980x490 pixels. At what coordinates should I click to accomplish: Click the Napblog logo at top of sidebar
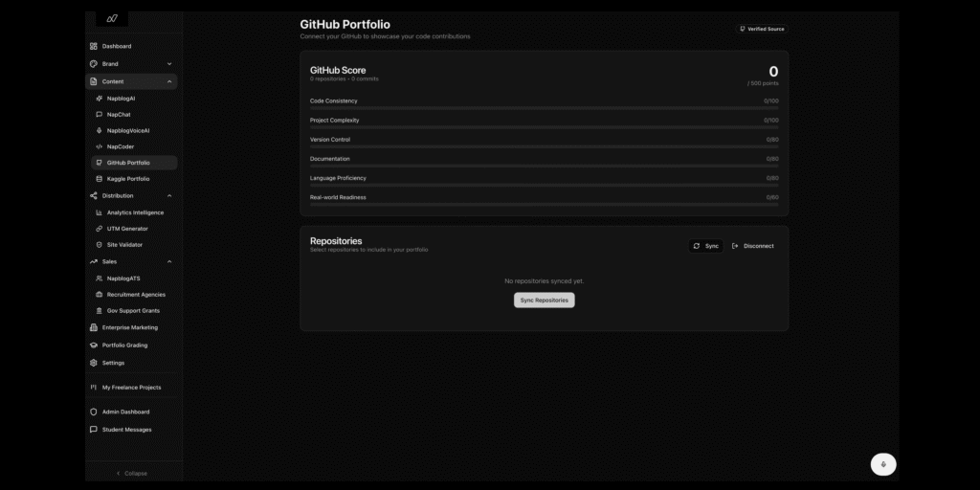tap(113, 18)
